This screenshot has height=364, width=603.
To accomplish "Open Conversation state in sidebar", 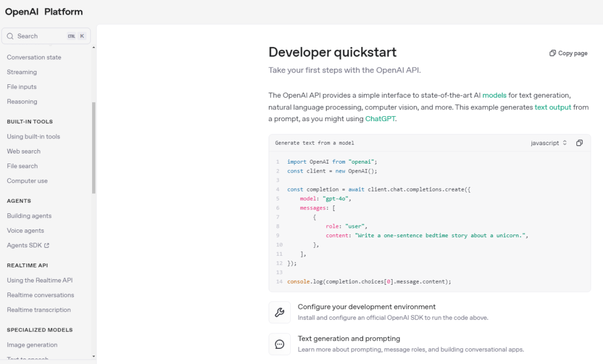I will click(34, 58).
